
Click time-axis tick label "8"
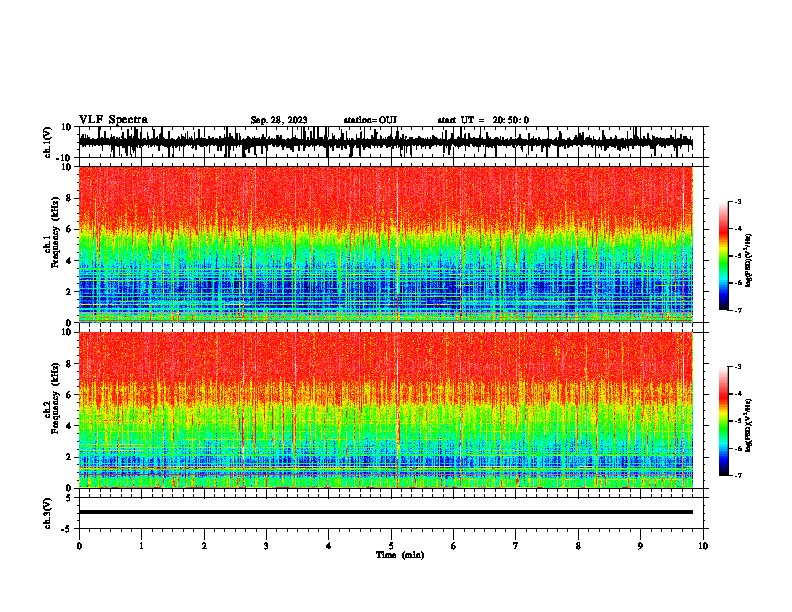point(578,546)
